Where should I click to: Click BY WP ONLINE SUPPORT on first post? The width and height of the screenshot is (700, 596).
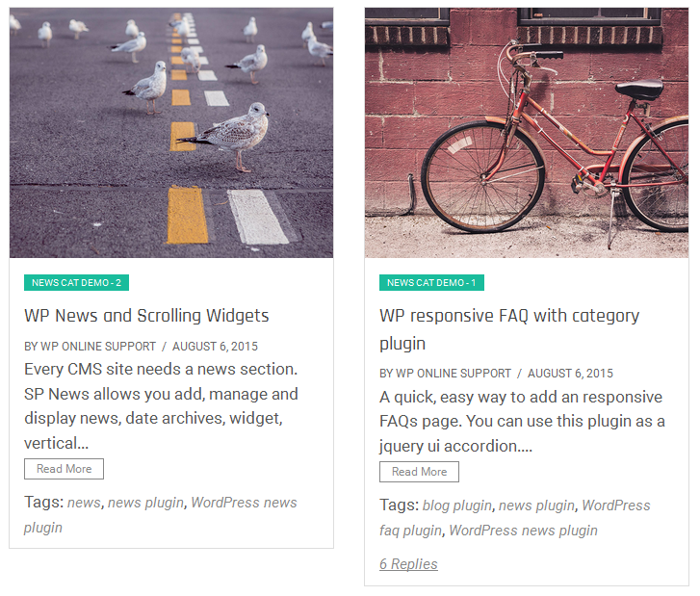tap(90, 346)
